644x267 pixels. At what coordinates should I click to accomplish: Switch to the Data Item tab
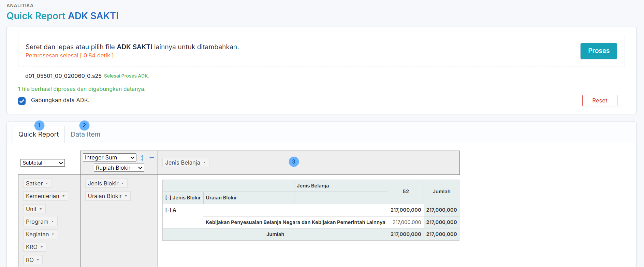coord(85,135)
